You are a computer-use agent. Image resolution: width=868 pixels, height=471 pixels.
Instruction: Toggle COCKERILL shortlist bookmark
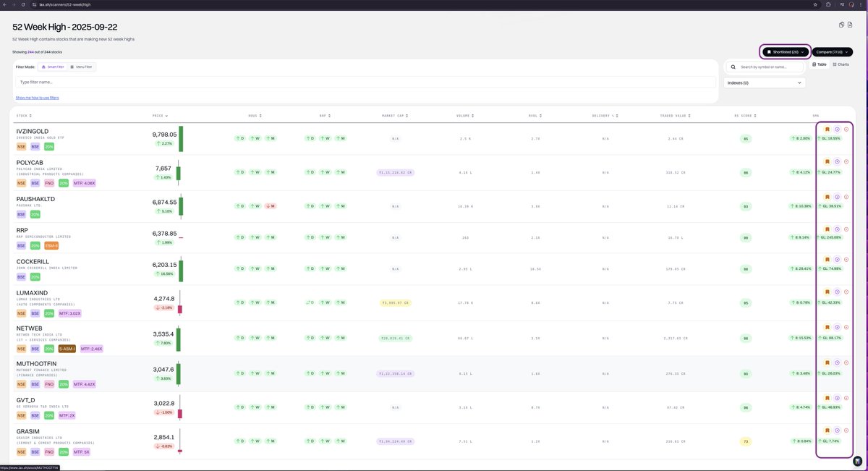[827, 259]
